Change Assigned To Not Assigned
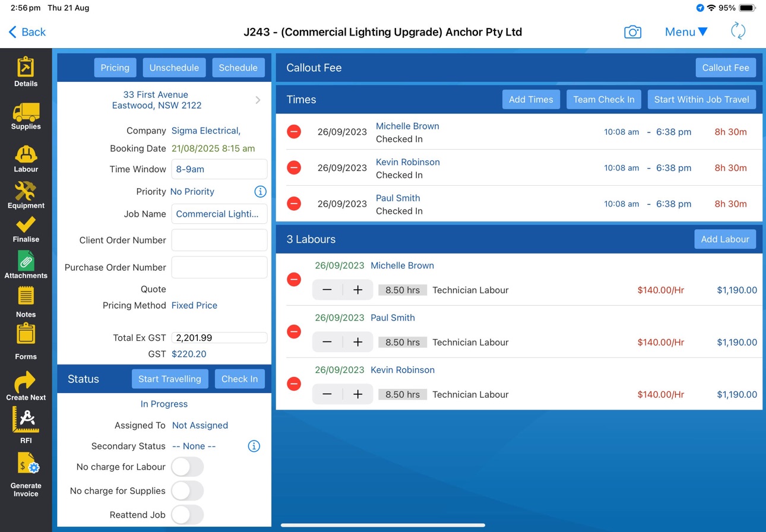This screenshot has height=532, width=766. coord(200,425)
